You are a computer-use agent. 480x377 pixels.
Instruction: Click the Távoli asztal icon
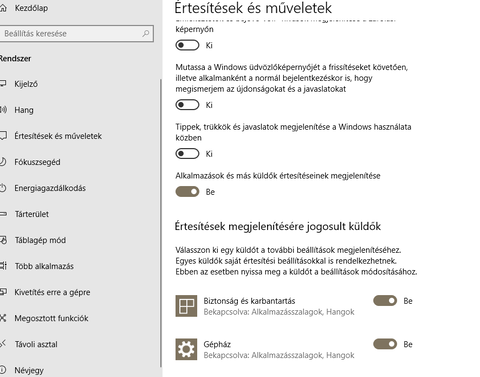(x=3, y=343)
